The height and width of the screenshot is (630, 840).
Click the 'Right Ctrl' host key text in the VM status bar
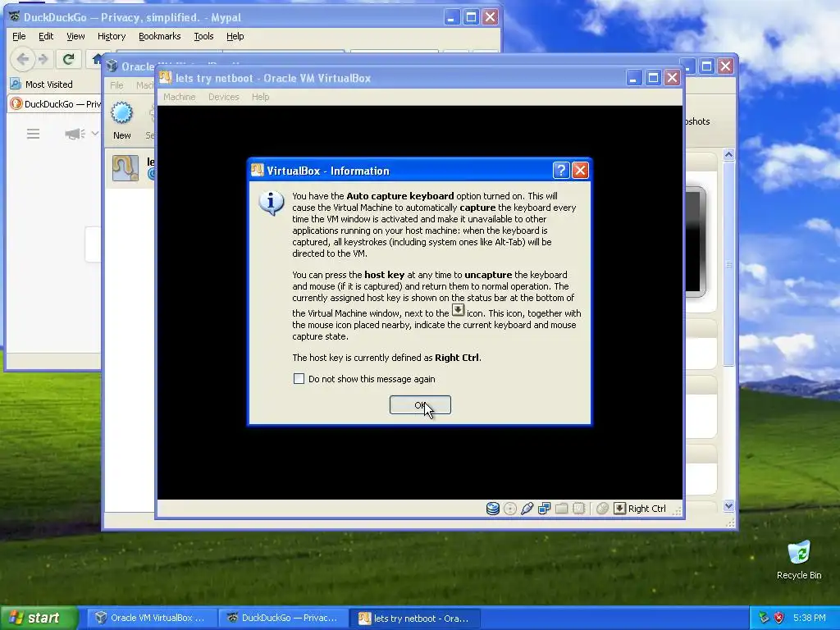pyautogui.click(x=646, y=509)
